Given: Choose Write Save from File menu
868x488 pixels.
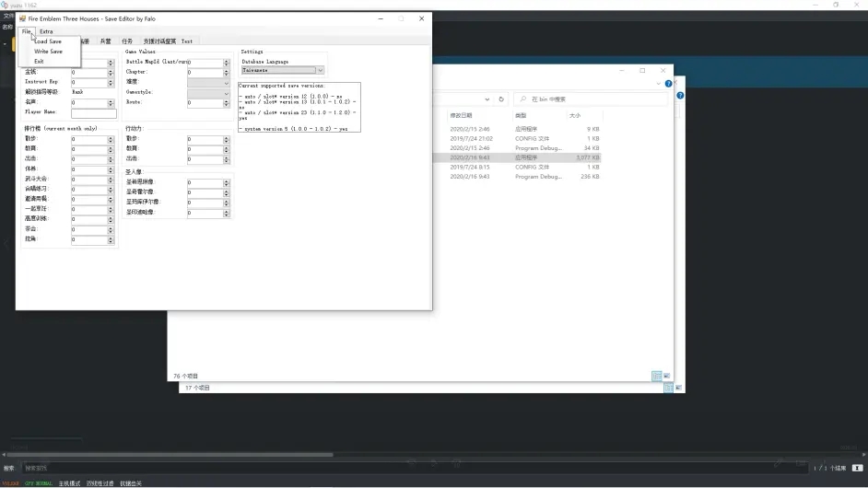Looking at the screenshot, I should tap(49, 52).
